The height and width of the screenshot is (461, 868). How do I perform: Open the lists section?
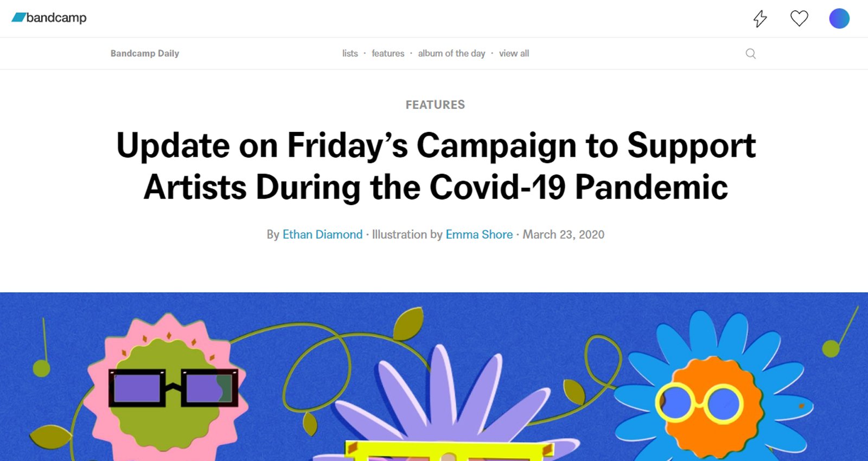click(350, 53)
